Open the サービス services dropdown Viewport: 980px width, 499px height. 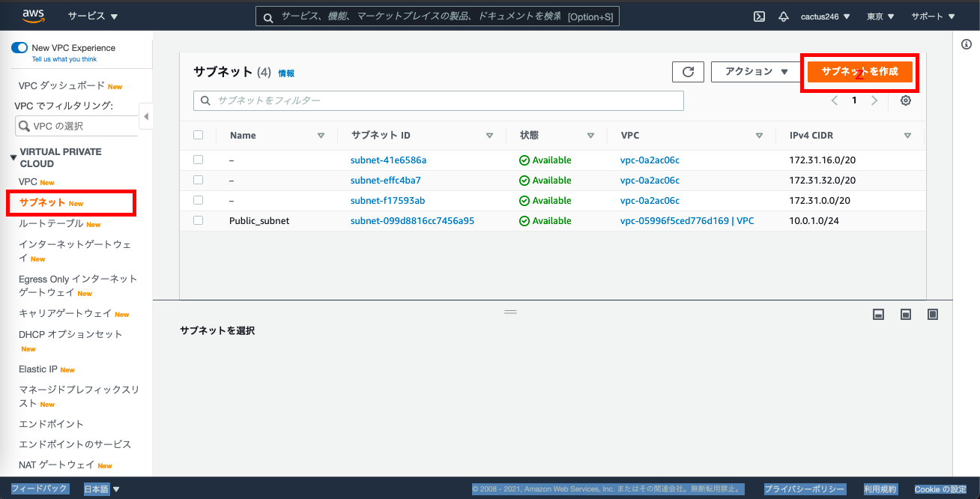click(93, 16)
